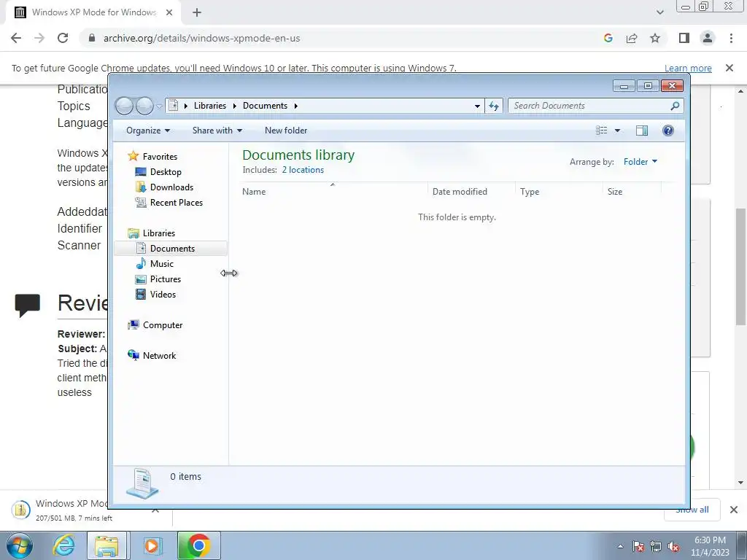Expand arrow after Libraries in breadcrumb
747x560 pixels.
point(234,106)
